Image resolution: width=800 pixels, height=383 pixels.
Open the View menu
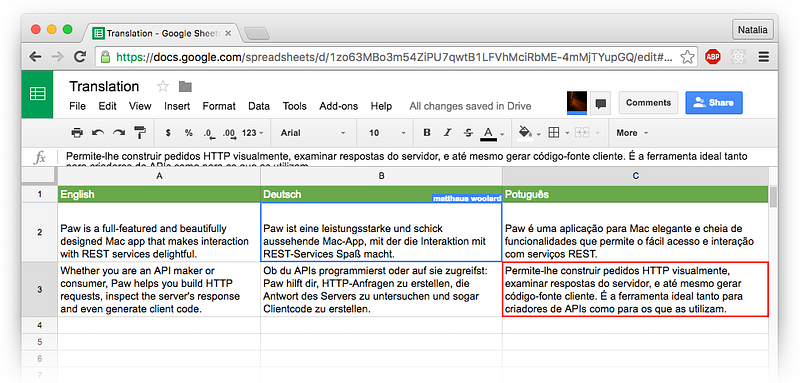coord(140,106)
